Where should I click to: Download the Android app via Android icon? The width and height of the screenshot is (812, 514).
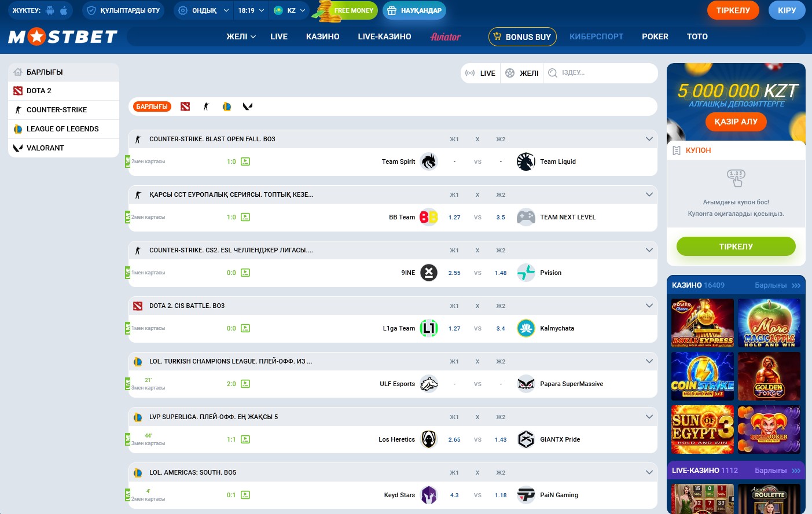click(50, 10)
